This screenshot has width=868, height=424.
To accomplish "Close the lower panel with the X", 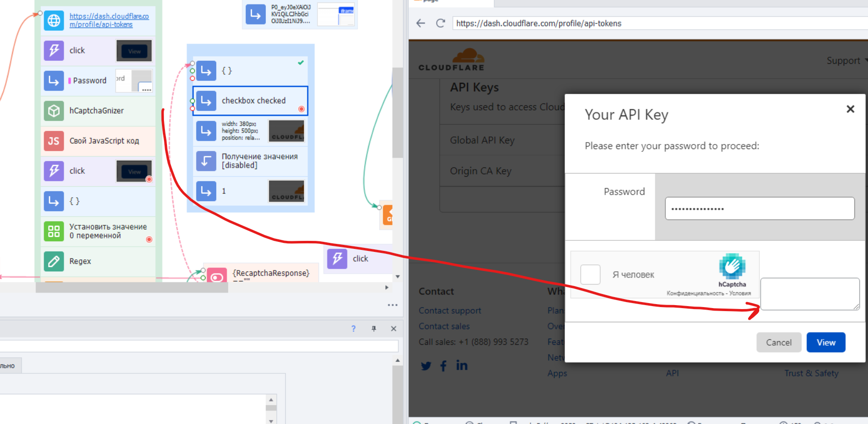I will (394, 329).
